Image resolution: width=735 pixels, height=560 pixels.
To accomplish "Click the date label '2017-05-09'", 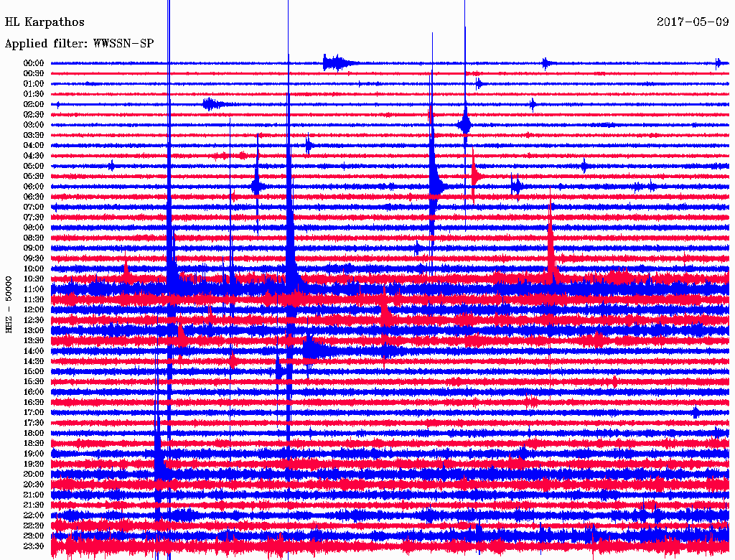I will 693,22.
